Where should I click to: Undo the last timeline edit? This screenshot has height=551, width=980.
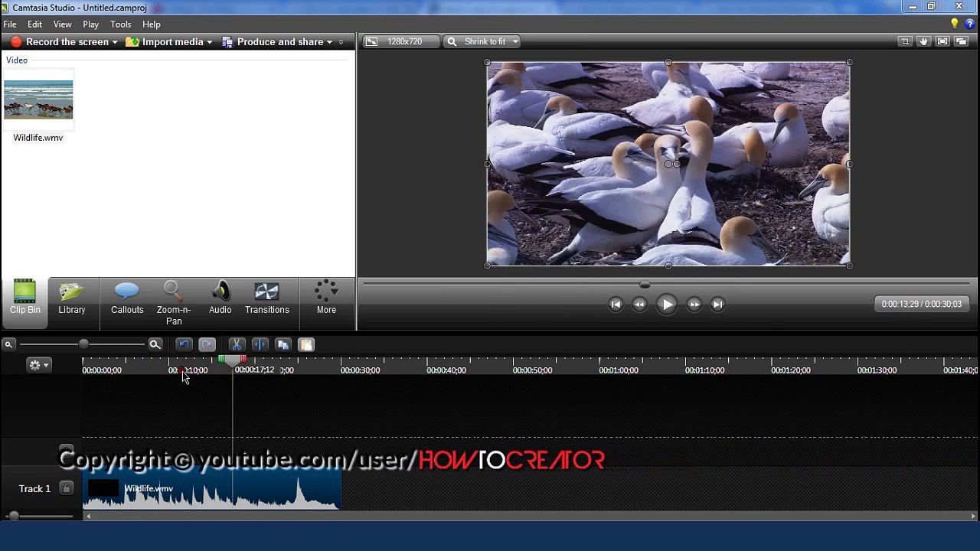pyautogui.click(x=184, y=345)
